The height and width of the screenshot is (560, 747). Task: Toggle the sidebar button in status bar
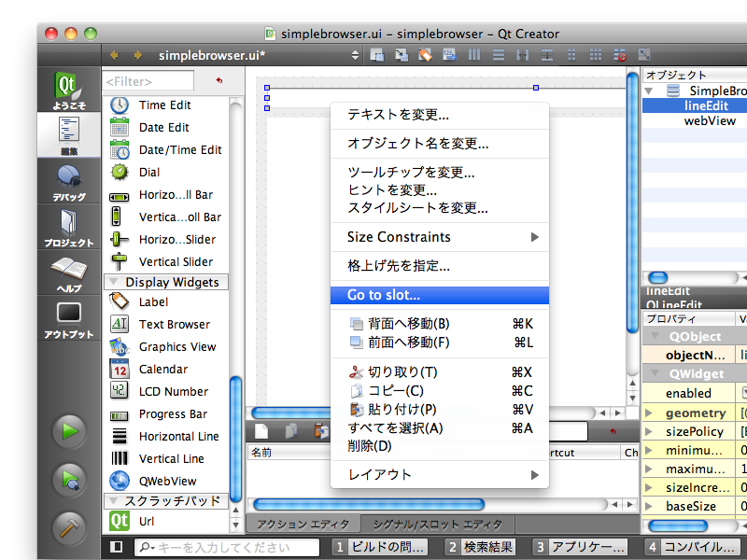coord(116,547)
